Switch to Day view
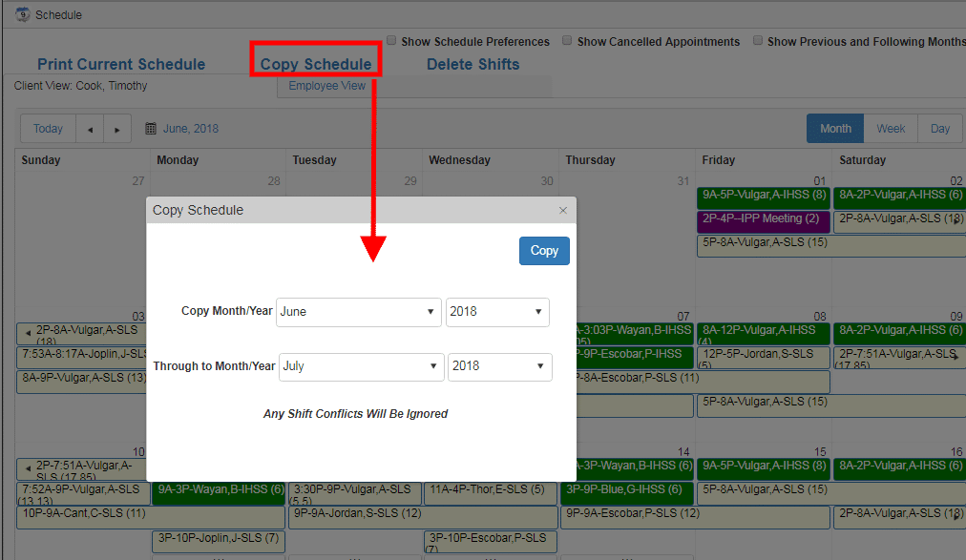Image resolution: width=966 pixels, height=560 pixels. (x=940, y=128)
